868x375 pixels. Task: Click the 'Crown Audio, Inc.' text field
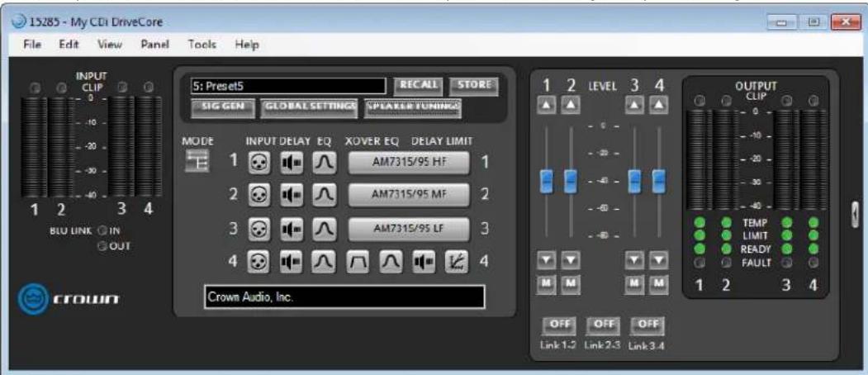(344, 297)
